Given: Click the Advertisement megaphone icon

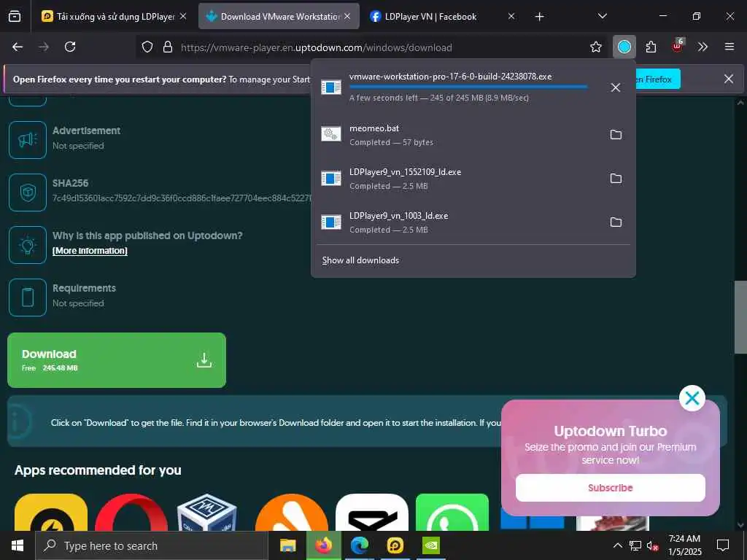Looking at the screenshot, I should (x=28, y=139).
